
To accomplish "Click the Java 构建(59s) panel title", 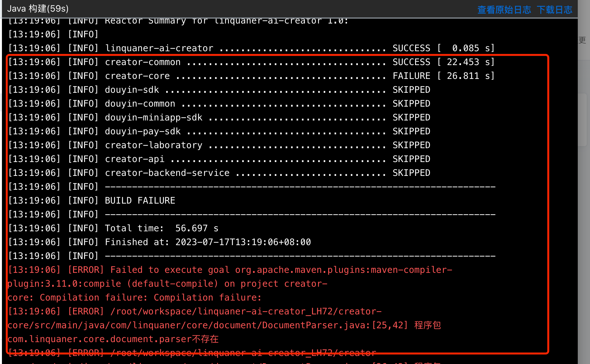I will coord(38,9).
